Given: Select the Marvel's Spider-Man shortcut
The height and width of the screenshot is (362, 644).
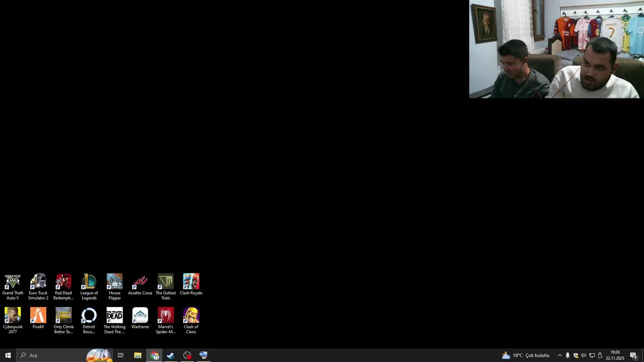Looking at the screenshot, I should coord(166,321).
